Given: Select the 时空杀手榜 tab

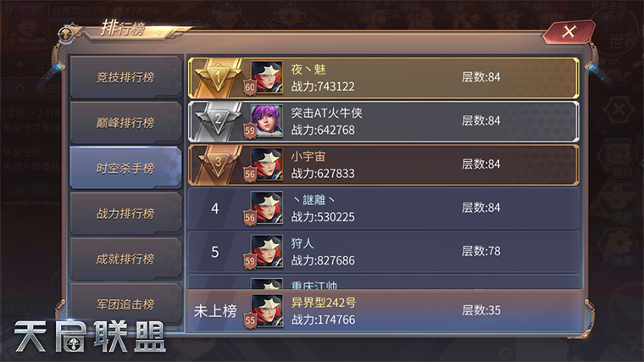Looking at the screenshot, I should click(125, 168).
